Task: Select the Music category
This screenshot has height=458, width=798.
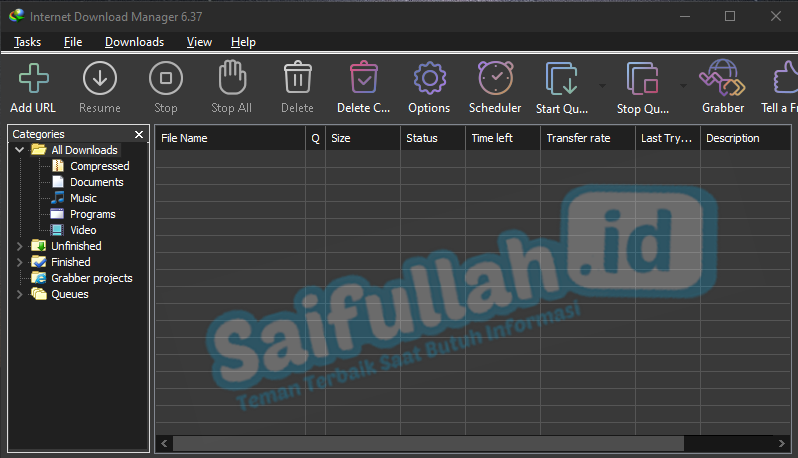Action: (x=83, y=198)
